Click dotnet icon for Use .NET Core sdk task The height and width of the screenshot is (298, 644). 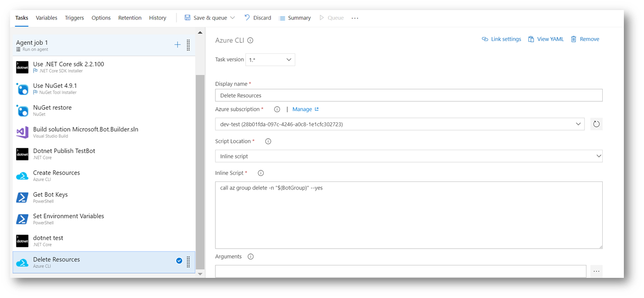click(x=22, y=67)
